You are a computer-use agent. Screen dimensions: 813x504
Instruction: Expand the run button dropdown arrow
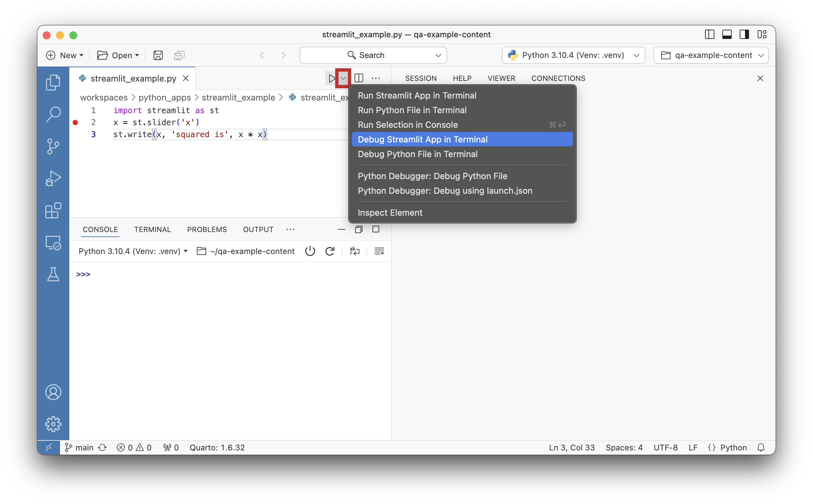coord(343,78)
